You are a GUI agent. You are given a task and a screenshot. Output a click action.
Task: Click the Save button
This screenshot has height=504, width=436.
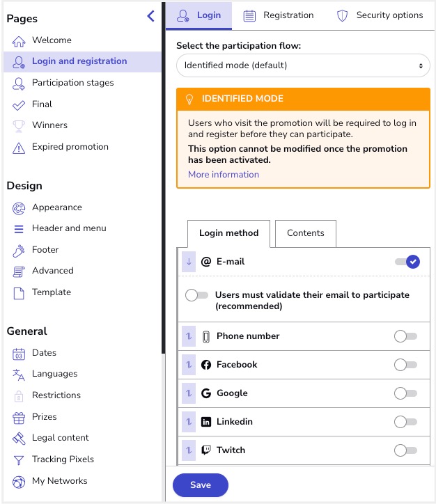point(201,485)
